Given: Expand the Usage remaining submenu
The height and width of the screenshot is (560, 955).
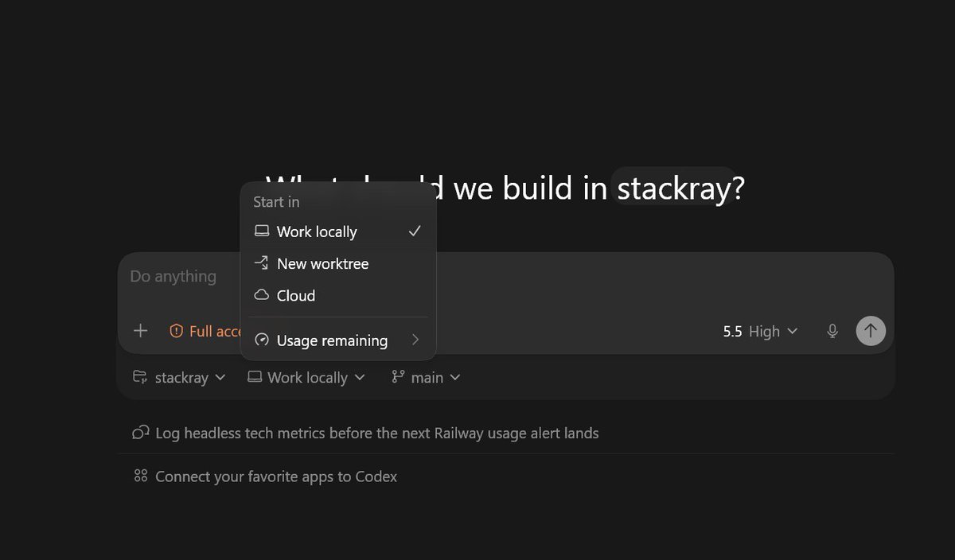Looking at the screenshot, I should click(x=338, y=340).
